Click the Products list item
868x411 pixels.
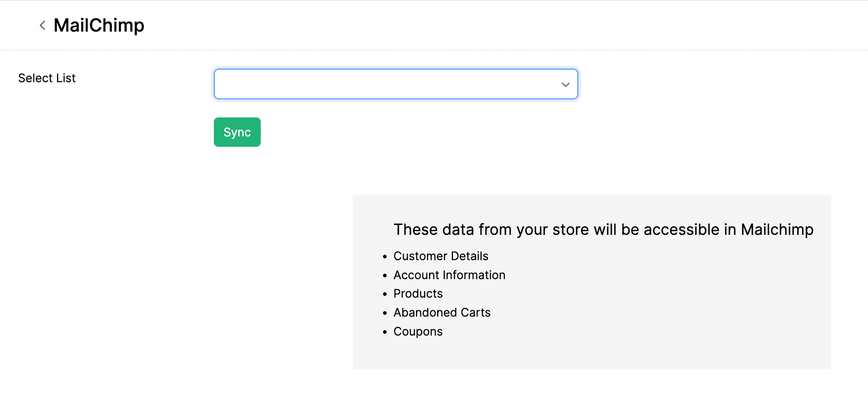(x=418, y=294)
